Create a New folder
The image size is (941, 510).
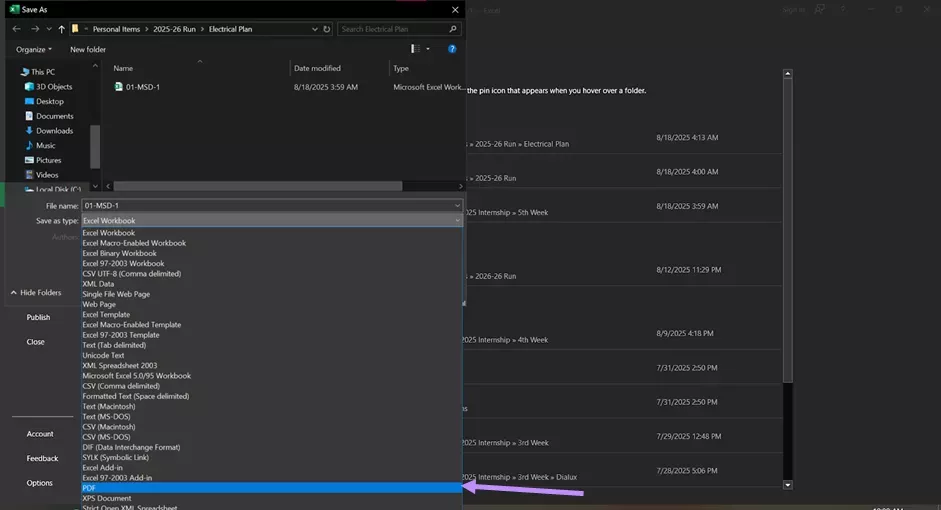[88, 49]
